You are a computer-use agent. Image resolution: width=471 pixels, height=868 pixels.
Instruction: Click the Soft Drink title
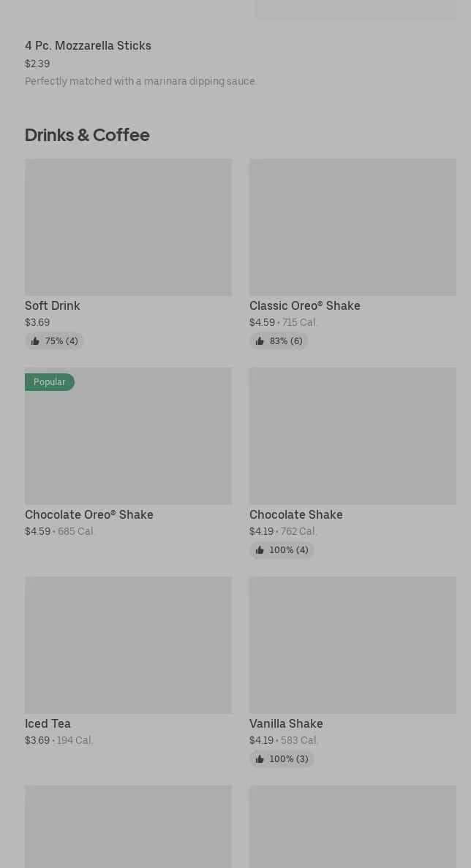tap(53, 305)
